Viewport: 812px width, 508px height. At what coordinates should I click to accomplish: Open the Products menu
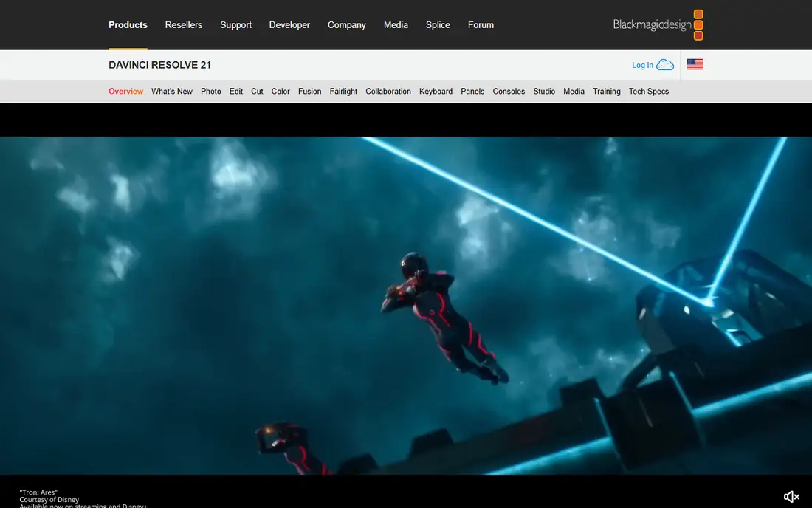click(x=128, y=25)
